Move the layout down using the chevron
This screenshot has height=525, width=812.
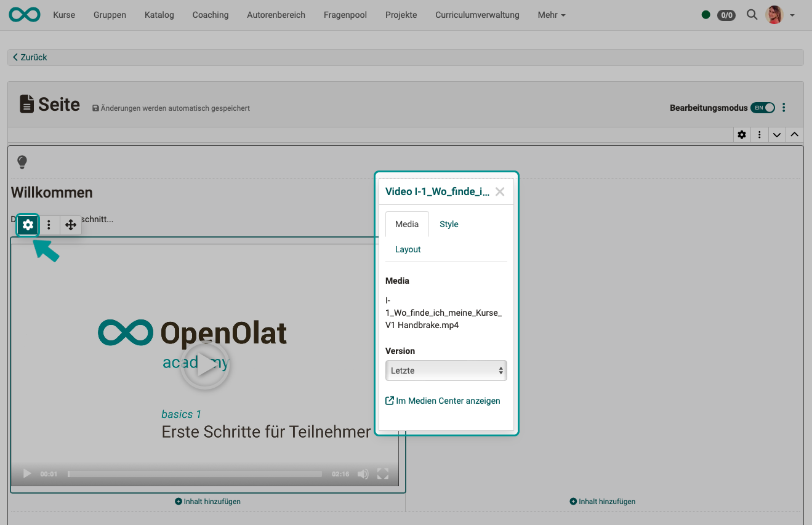click(x=777, y=135)
